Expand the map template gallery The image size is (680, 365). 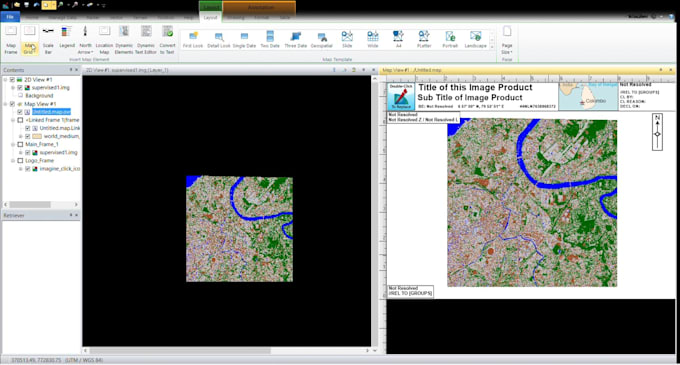pyautogui.click(x=492, y=47)
